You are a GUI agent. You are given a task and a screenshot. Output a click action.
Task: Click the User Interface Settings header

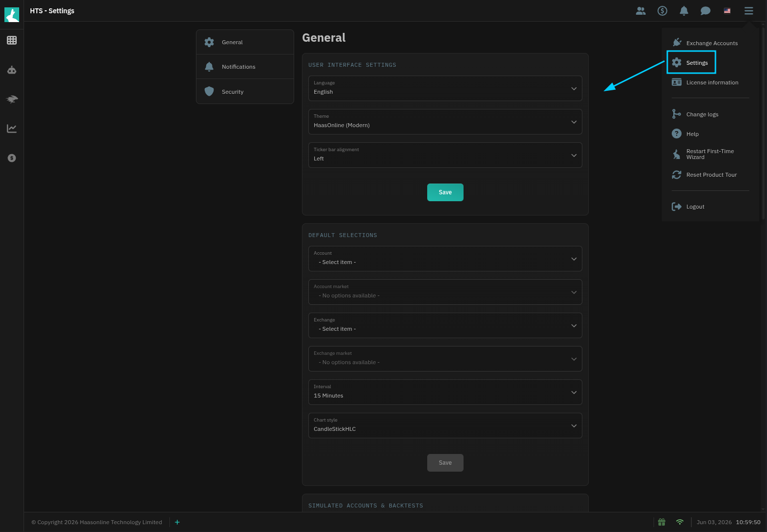[x=352, y=65]
